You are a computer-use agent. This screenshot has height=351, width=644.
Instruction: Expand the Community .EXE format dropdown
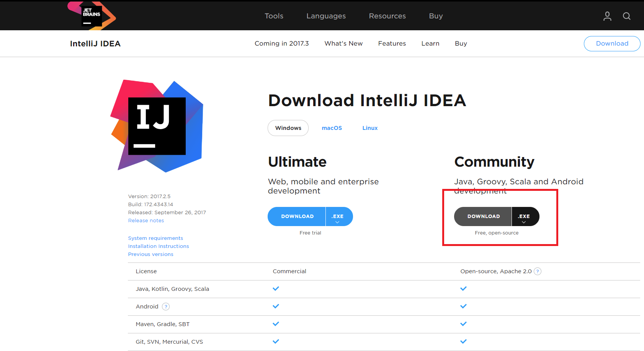(525, 217)
